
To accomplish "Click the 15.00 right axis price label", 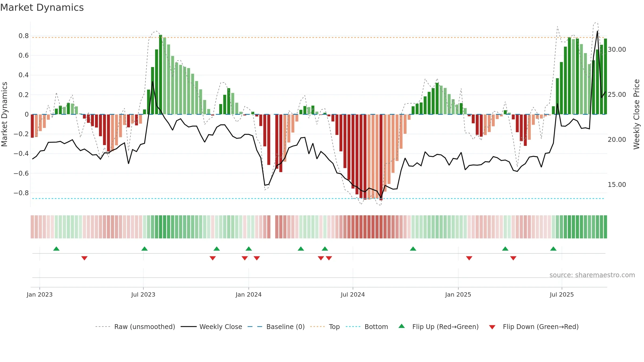I will [x=617, y=185].
